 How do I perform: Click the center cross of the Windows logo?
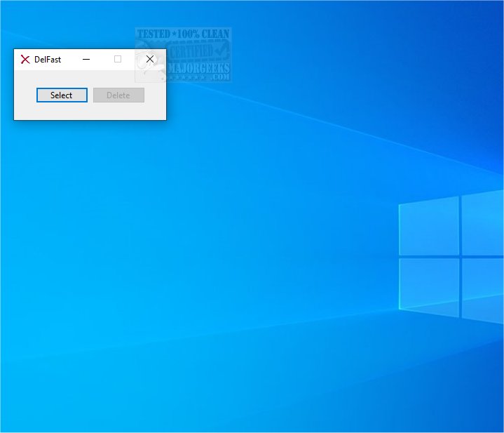(x=461, y=256)
